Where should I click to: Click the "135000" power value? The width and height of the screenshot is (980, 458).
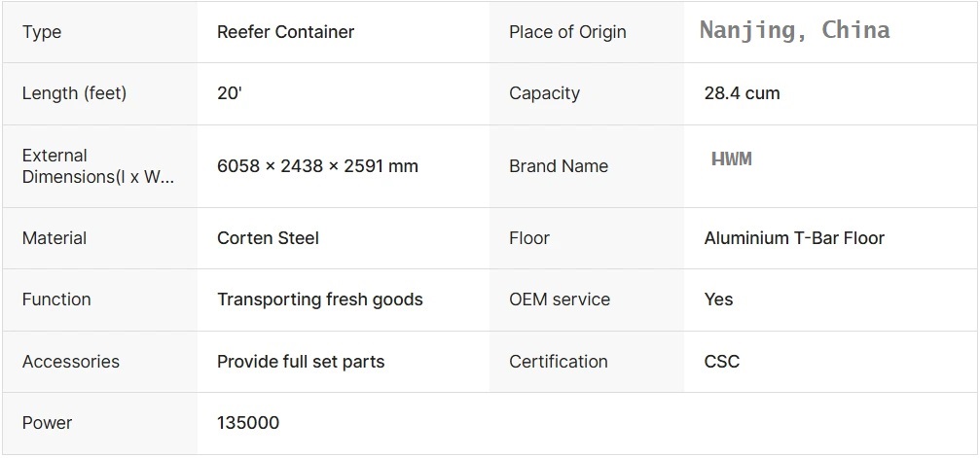point(248,423)
